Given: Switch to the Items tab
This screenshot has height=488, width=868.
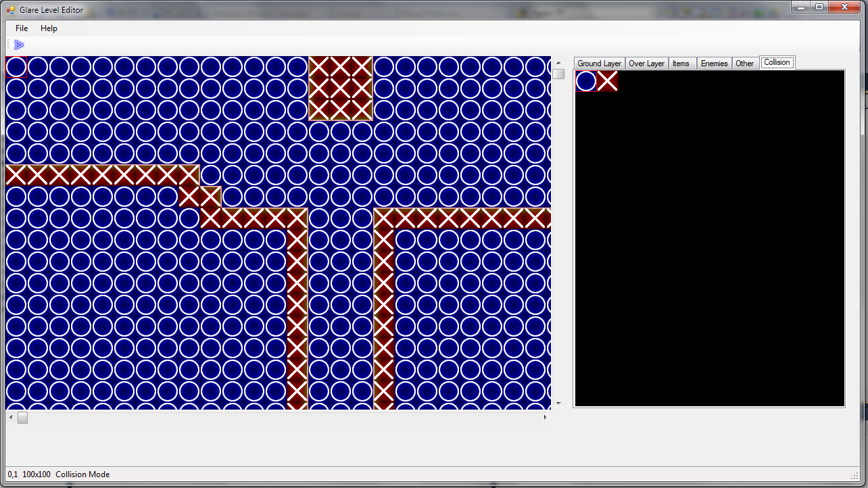Looking at the screenshot, I should click(x=681, y=64).
